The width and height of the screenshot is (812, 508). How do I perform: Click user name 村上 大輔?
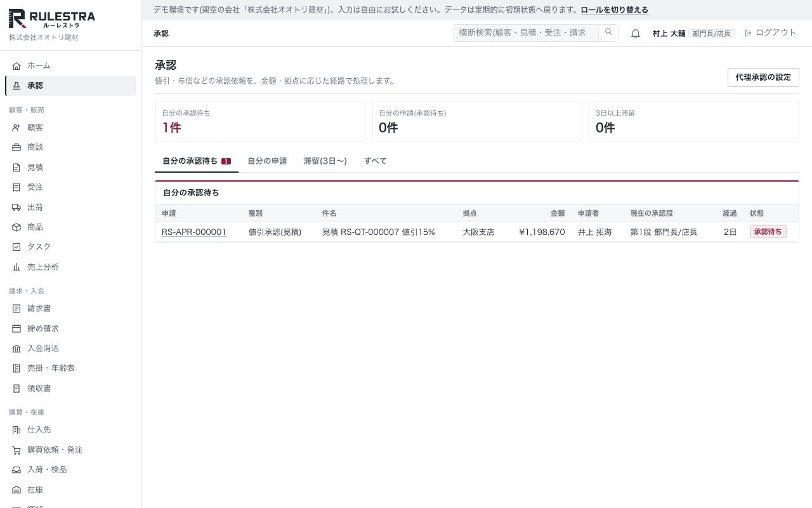pos(669,33)
